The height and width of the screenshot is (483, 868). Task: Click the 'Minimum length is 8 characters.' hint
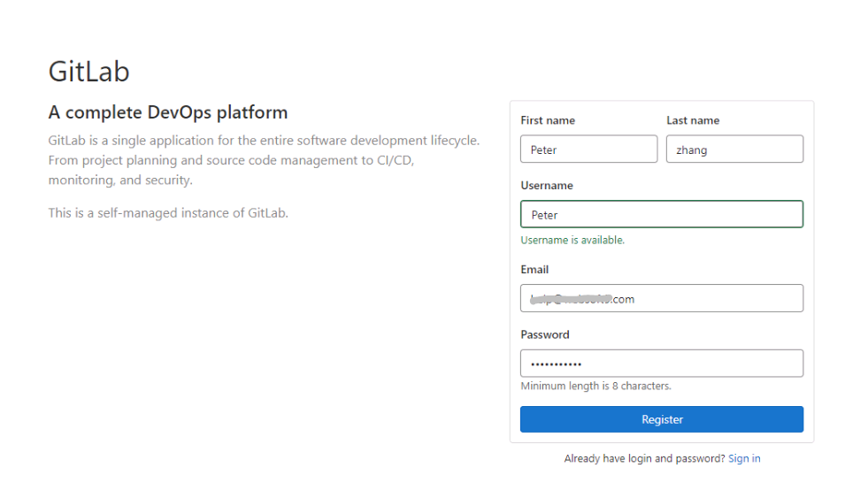[595, 387]
